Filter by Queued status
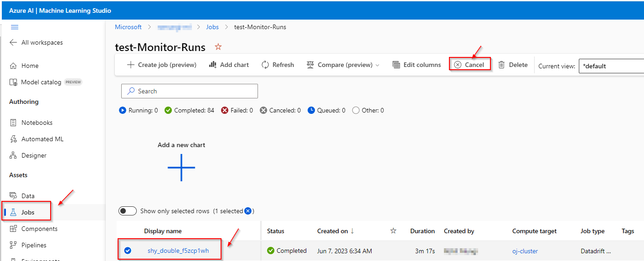 click(x=326, y=110)
